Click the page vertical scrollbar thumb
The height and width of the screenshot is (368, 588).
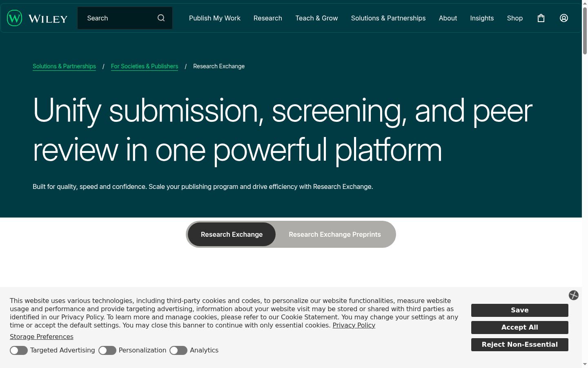pyautogui.click(x=585, y=31)
